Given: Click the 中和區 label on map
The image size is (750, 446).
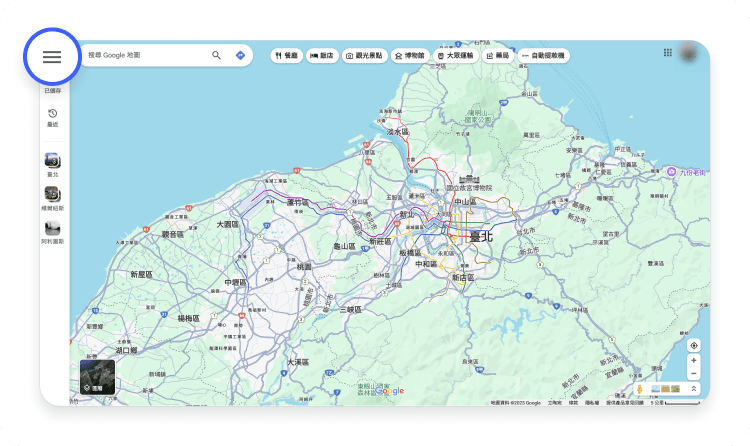Looking at the screenshot, I should point(426,264).
